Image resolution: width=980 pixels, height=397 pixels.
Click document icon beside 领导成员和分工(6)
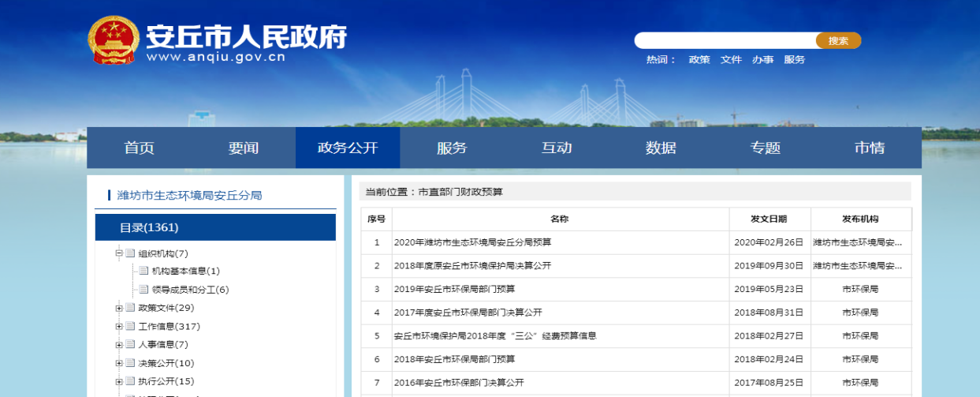click(144, 290)
